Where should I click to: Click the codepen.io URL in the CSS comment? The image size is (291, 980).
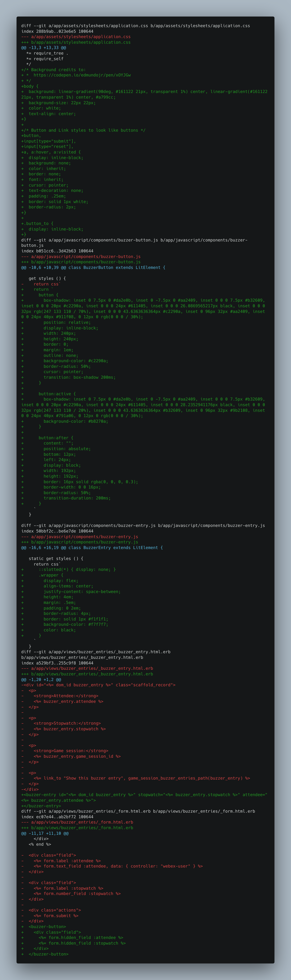[82, 75]
